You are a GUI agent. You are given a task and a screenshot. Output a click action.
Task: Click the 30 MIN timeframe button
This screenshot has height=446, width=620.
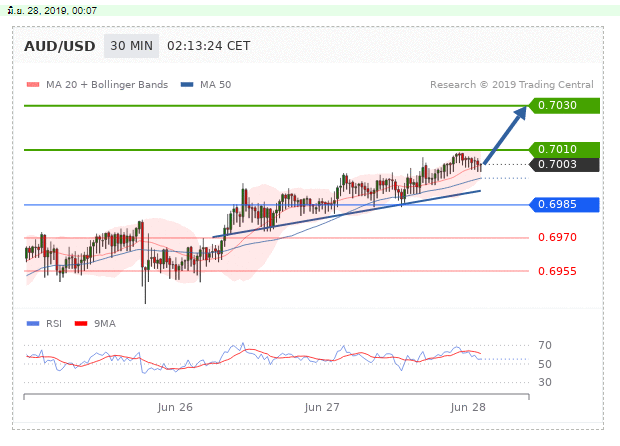(131, 46)
